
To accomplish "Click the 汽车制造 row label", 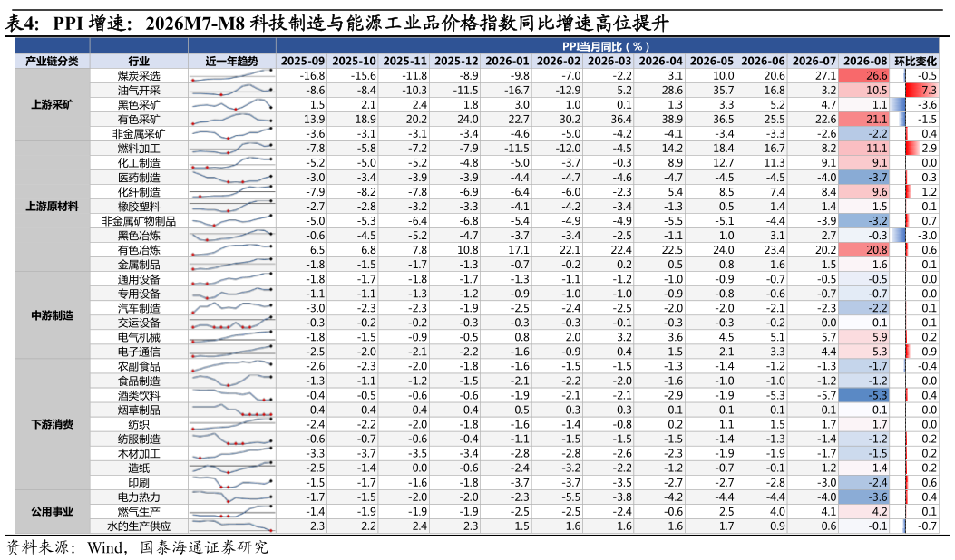I will click(x=139, y=308).
